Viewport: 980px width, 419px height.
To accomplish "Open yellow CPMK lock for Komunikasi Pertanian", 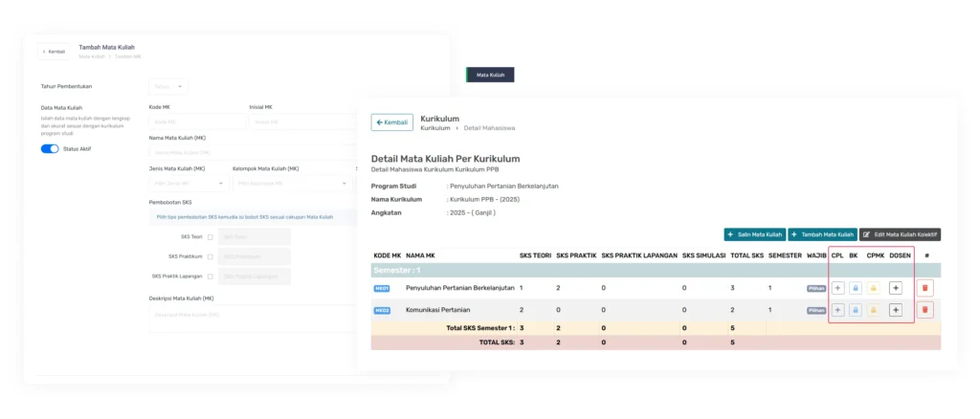I will [874, 310].
